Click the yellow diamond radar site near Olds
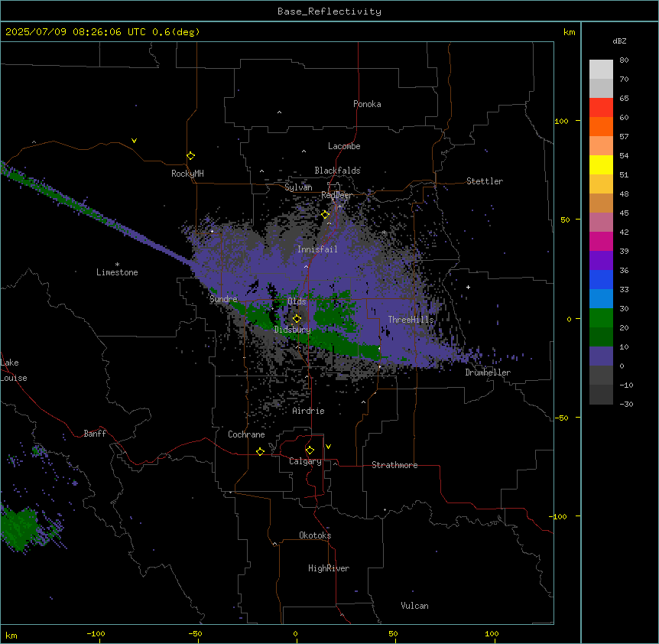The height and width of the screenshot is (644, 659). 297,319
